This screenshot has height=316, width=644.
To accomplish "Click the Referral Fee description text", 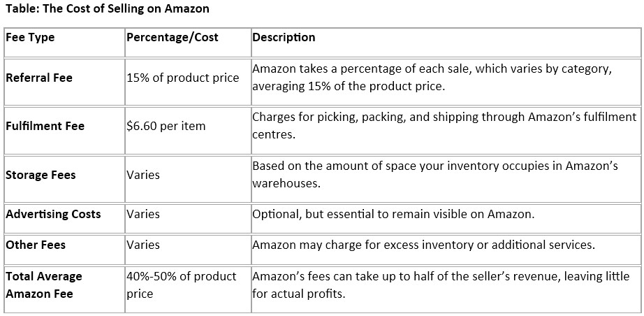I will (432, 78).
